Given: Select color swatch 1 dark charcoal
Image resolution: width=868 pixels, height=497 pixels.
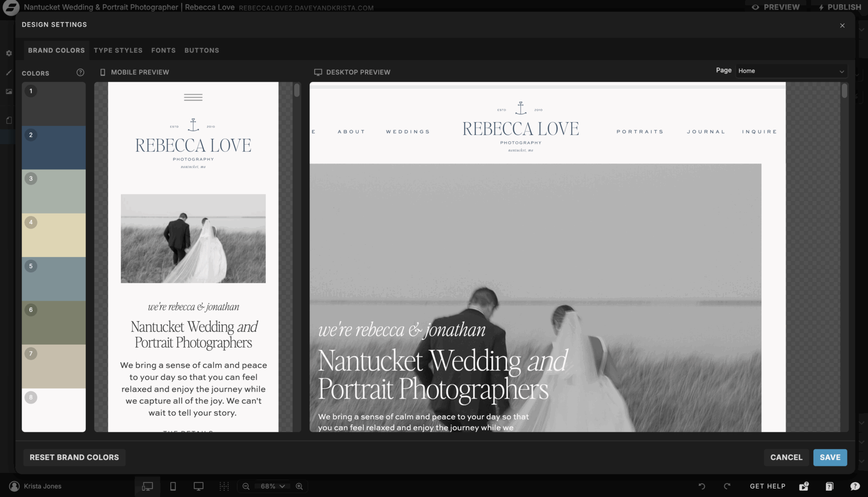Looking at the screenshot, I should pos(54,104).
